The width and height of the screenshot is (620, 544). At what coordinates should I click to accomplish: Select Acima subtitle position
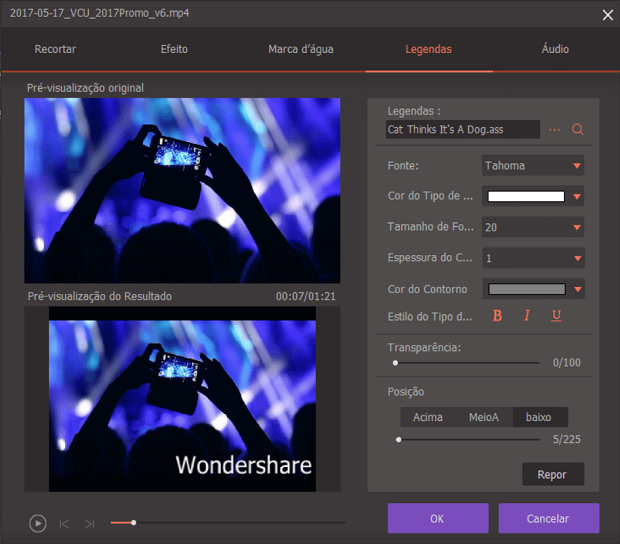[x=428, y=418]
